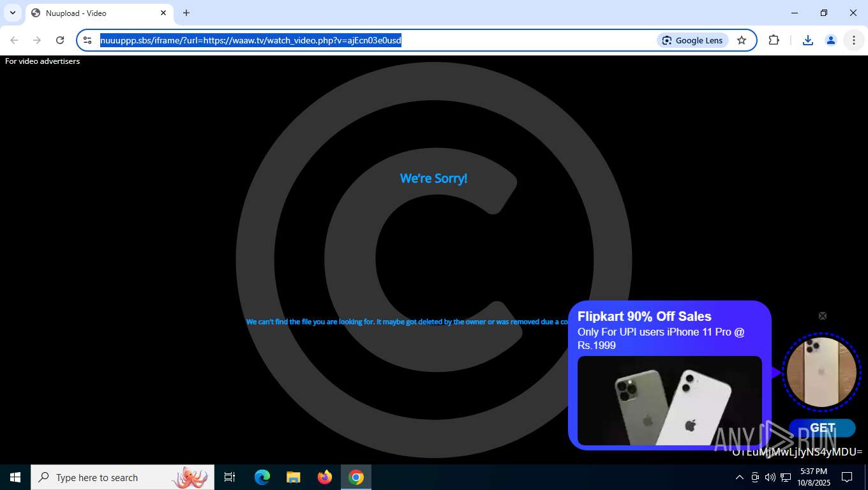
Task: Click 'For video advertisers' link
Action: (43, 61)
